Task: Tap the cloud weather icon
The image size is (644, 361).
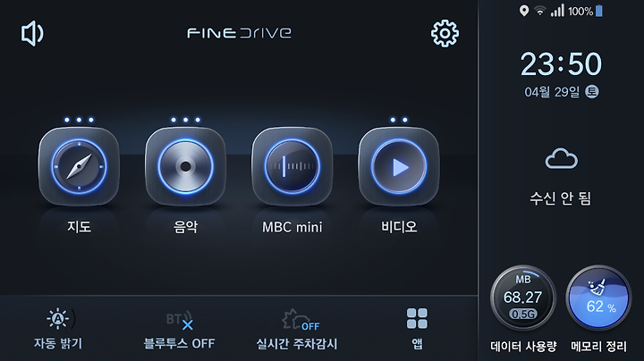Action: click(562, 159)
